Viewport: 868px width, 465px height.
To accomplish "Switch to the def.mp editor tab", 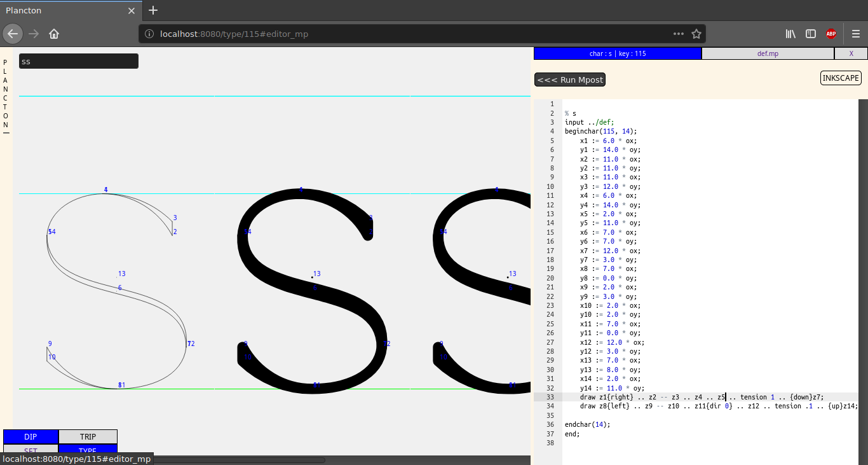I will pos(768,53).
